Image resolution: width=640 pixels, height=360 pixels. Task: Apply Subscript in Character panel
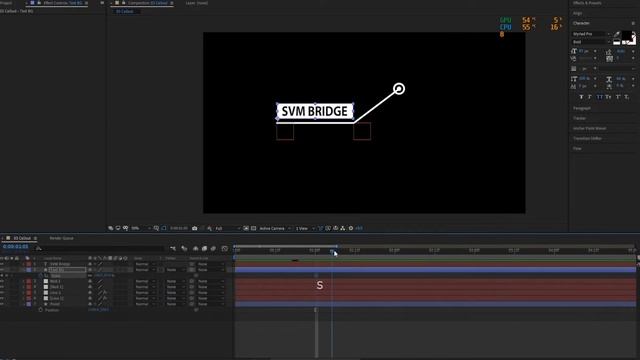pyautogui.click(x=627, y=97)
